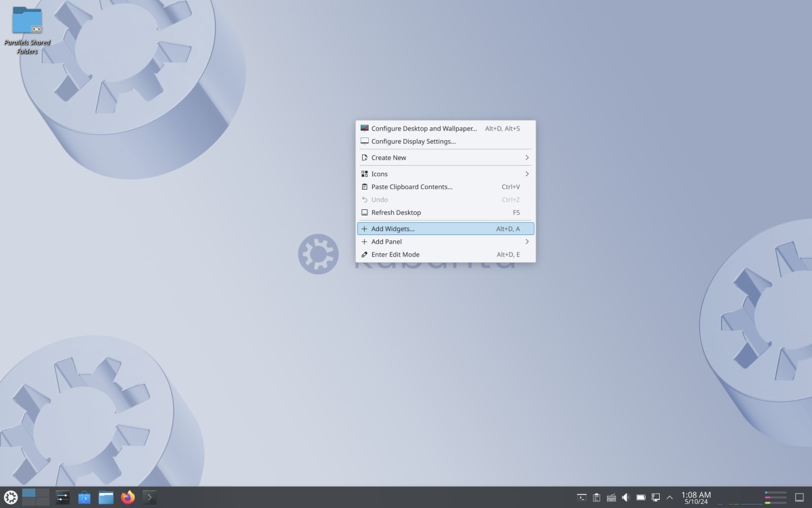Expand hidden system tray icons arrow
812x508 pixels.
[x=670, y=498]
